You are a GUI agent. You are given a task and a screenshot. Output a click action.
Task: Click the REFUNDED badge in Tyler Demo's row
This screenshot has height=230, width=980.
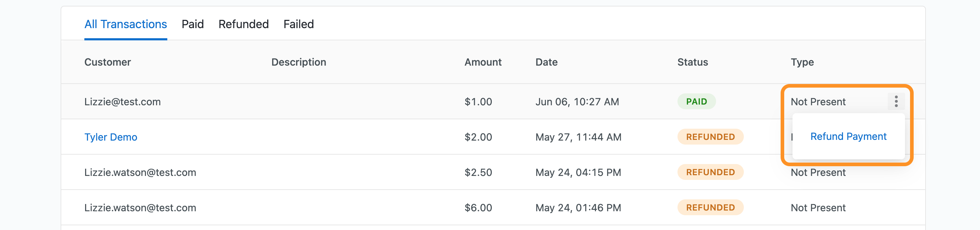coord(710,137)
